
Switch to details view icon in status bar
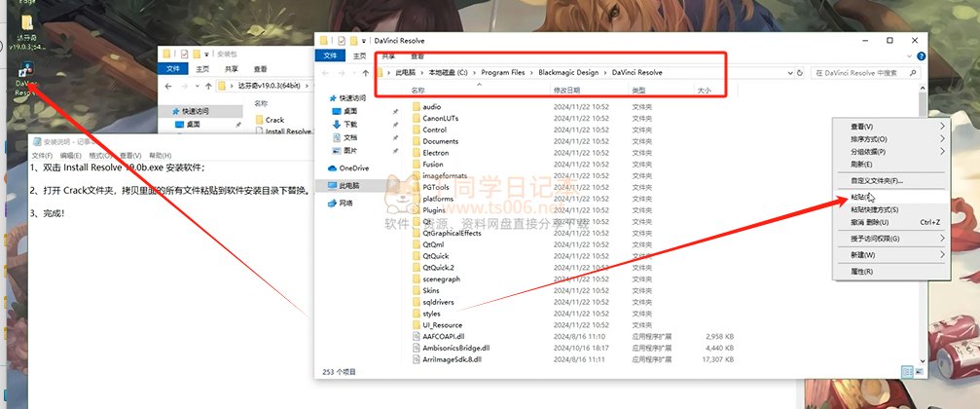click(907, 371)
